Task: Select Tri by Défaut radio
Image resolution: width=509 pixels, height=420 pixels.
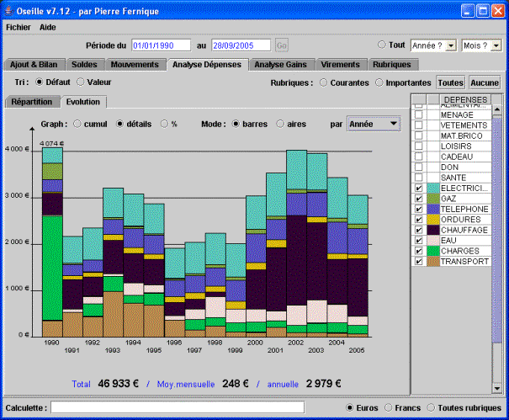Action: [x=39, y=82]
